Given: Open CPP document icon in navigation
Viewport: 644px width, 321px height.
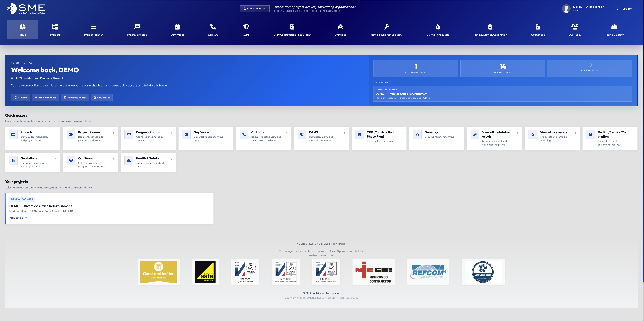Looking at the screenshot, I should coord(292,27).
